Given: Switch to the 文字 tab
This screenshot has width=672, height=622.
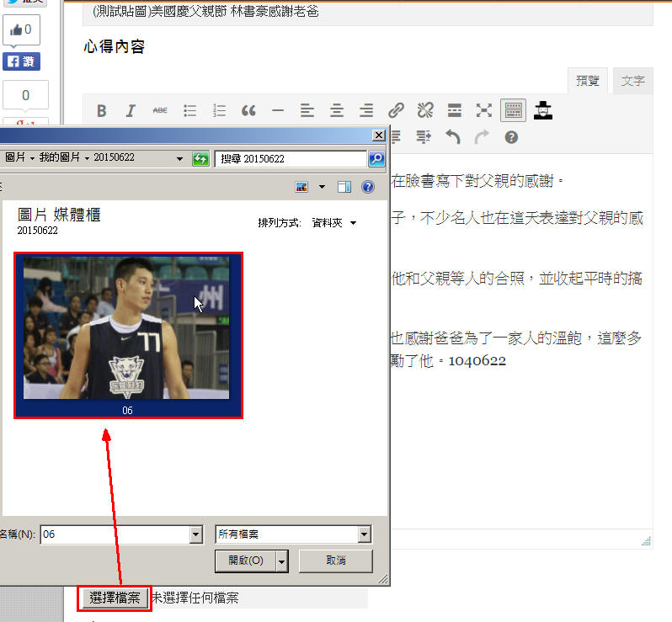Looking at the screenshot, I should [x=632, y=81].
